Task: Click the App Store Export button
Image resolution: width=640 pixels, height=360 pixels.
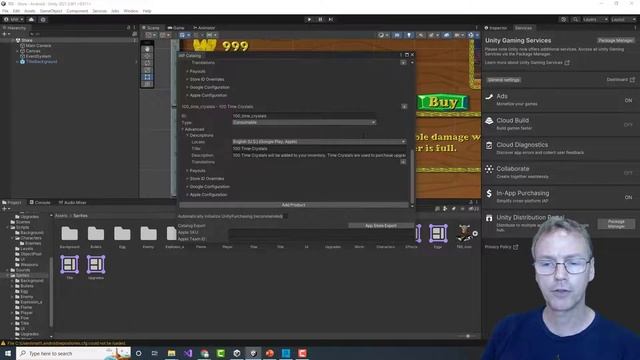Action: pyautogui.click(x=381, y=225)
